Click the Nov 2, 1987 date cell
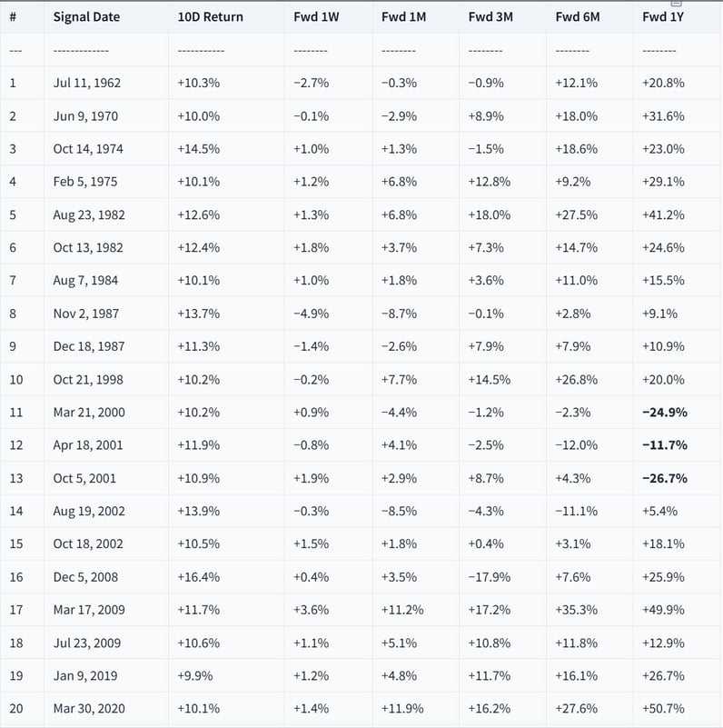This screenshot has height=728, width=723. 85,314
